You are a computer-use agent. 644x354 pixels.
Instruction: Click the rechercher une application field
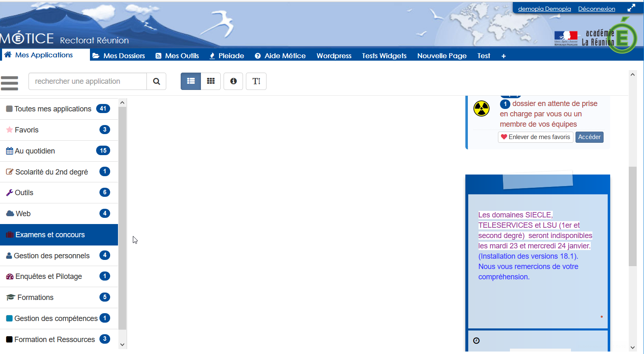pos(87,81)
